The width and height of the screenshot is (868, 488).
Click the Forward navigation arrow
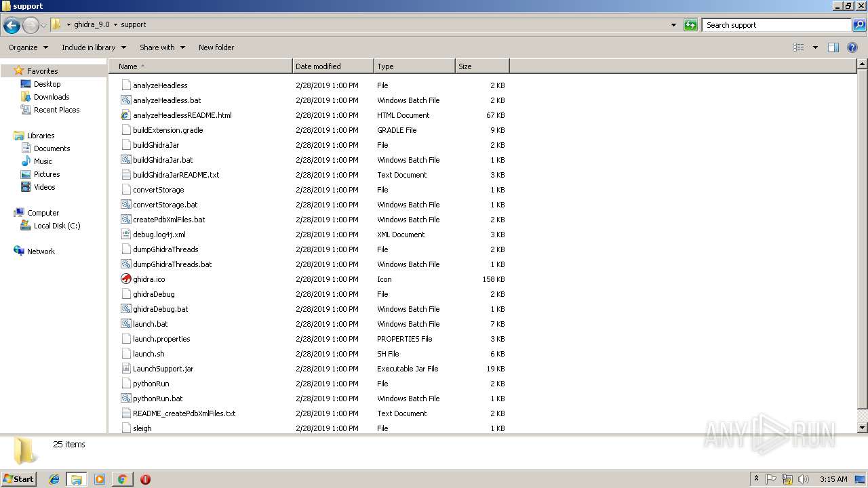tap(31, 25)
